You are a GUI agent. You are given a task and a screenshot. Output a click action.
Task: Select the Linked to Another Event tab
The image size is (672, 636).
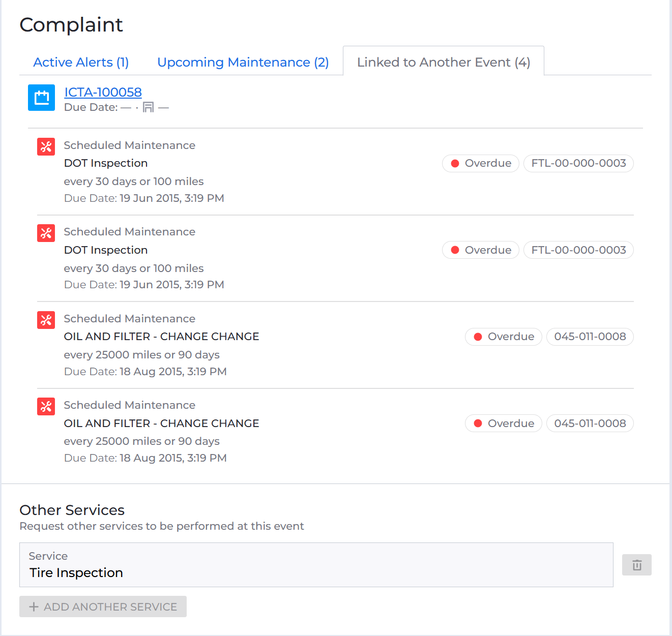[x=444, y=62]
